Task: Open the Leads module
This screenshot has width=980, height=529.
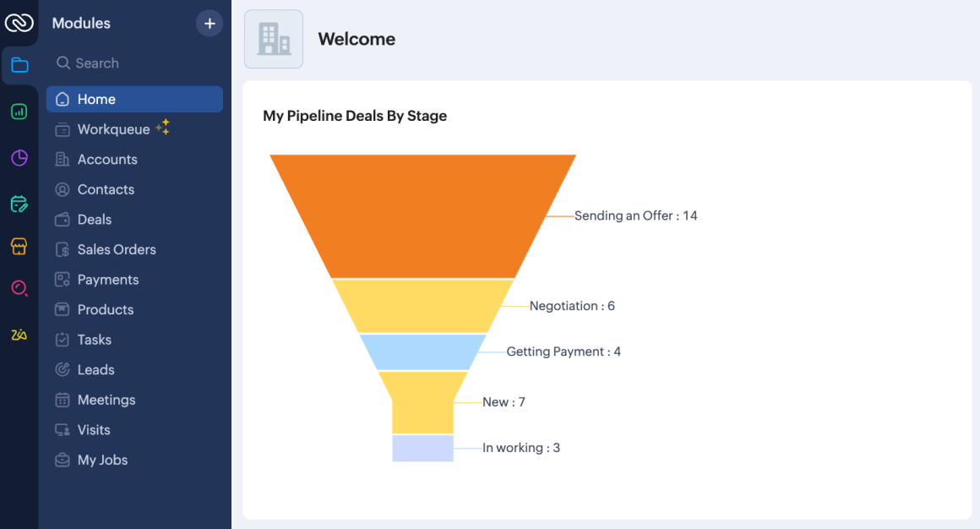Action: coord(95,369)
